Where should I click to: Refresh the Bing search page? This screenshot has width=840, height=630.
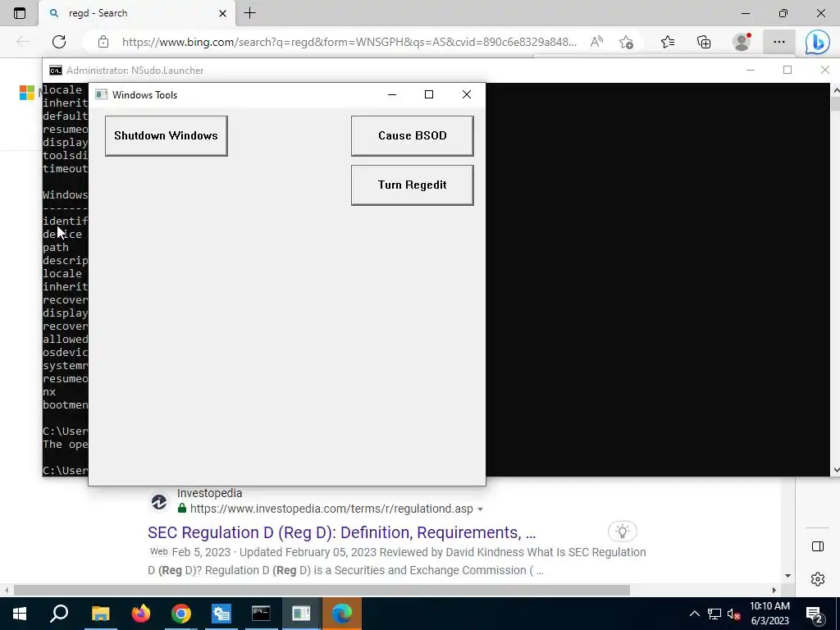pos(59,42)
